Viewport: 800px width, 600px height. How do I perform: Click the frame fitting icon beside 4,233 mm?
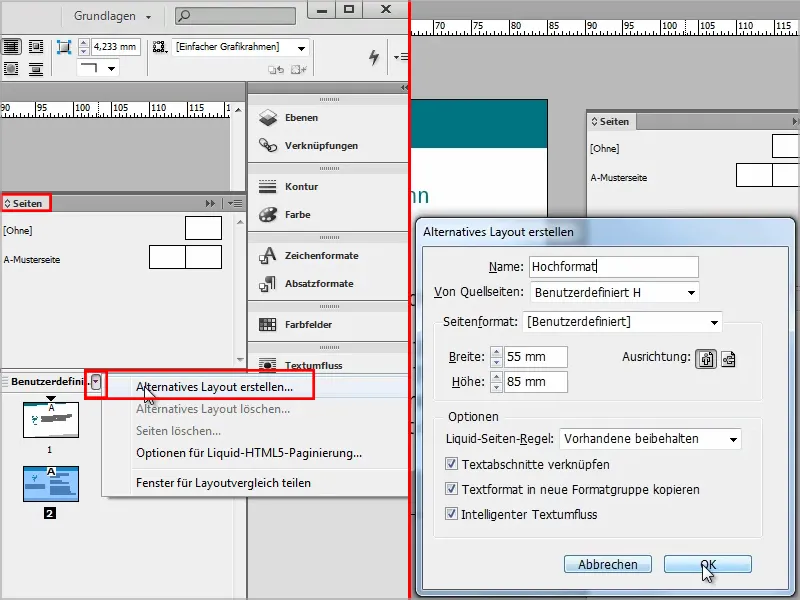coord(64,47)
